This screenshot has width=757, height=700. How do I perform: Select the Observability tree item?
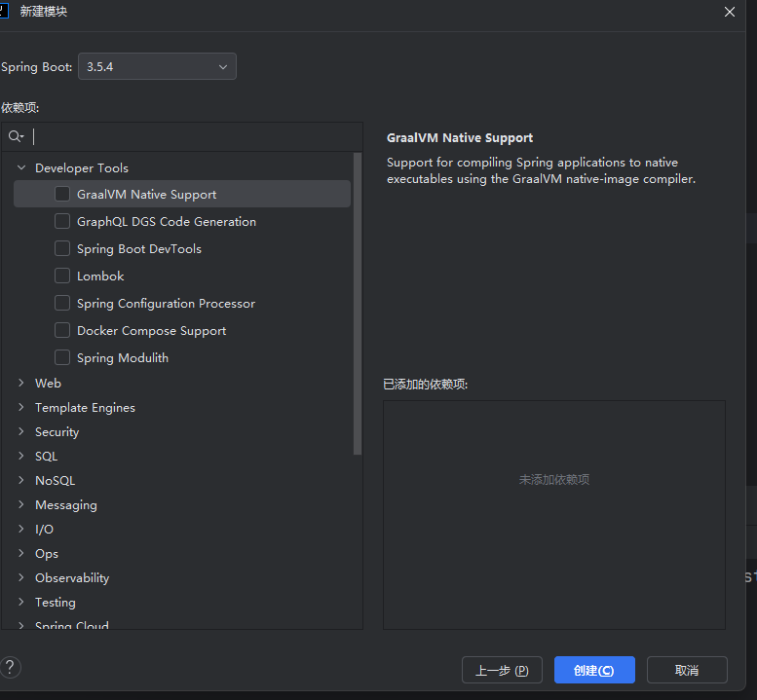coord(72,578)
